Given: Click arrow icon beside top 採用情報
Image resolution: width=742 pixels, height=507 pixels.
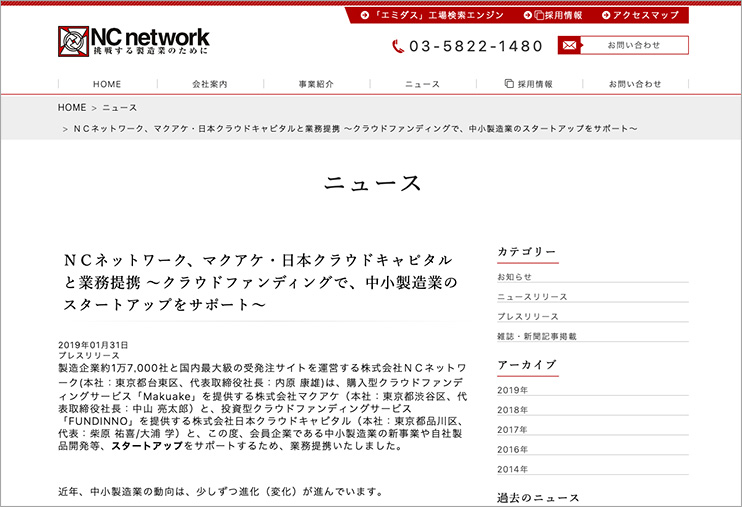Looking at the screenshot, I should click(x=528, y=15).
